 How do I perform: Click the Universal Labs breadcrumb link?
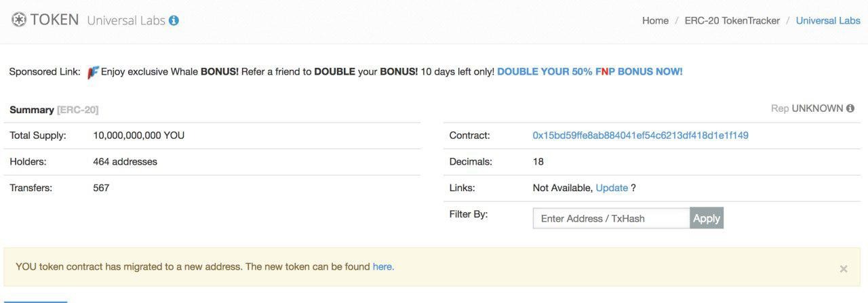click(x=828, y=20)
